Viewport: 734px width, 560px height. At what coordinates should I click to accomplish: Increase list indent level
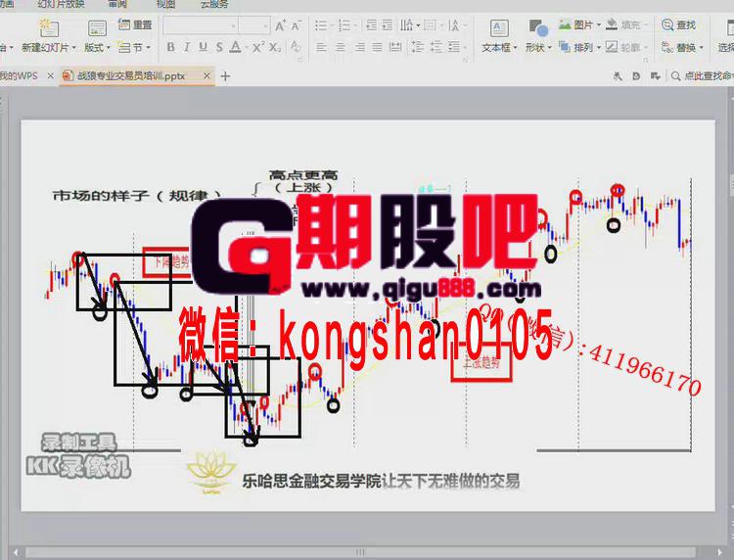(x=388, y=24)
